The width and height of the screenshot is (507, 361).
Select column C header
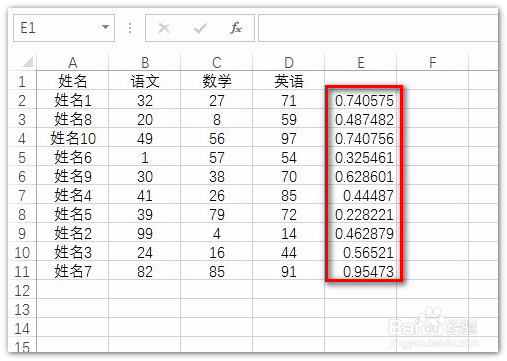tap(216, 62)
